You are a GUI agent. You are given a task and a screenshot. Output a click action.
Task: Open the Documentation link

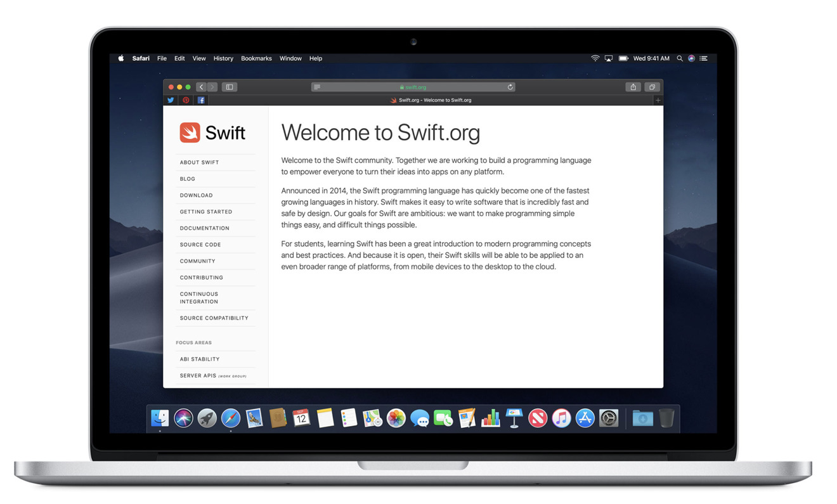[204, 228]
